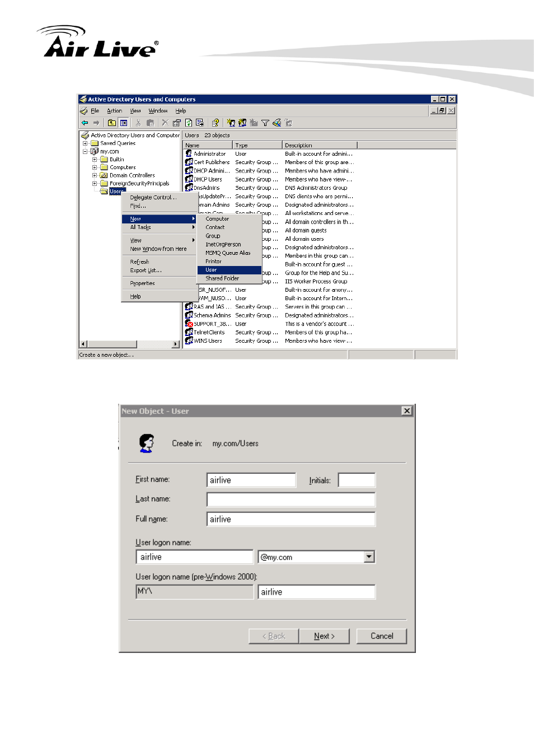Image resolution: width=534 pixels, height=756 pixels.
Task: Click the First name input field
Action: pyautogui.click(x=251, y=480)
